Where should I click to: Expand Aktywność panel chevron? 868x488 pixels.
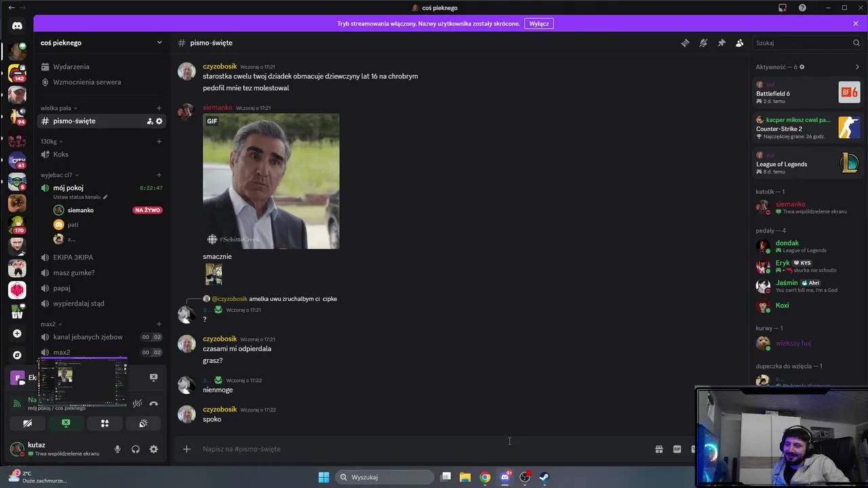coord(857,67)
